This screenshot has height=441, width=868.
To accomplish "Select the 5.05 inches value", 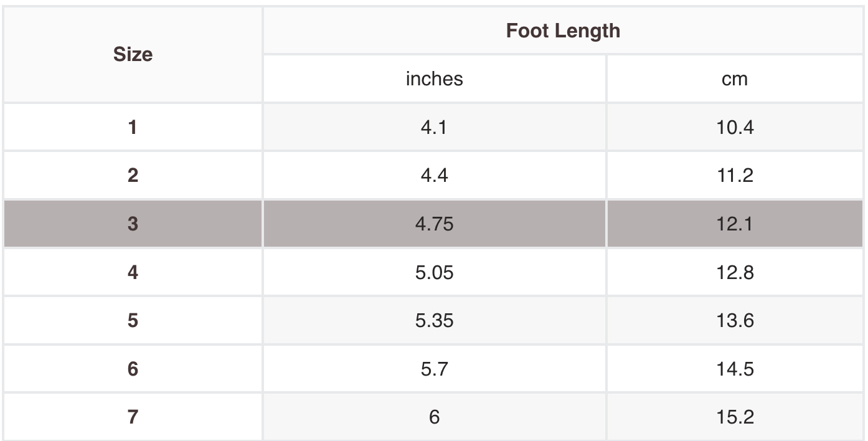I will pos(434,272).
